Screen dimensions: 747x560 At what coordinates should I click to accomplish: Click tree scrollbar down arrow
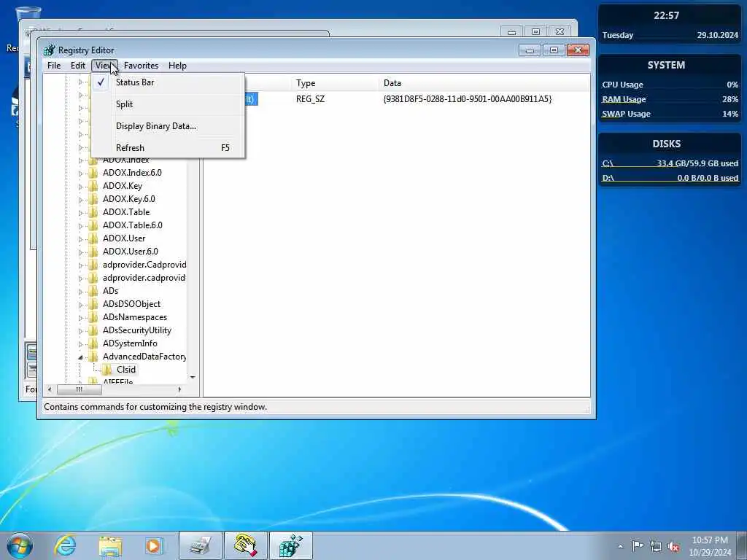click(193, 378)
